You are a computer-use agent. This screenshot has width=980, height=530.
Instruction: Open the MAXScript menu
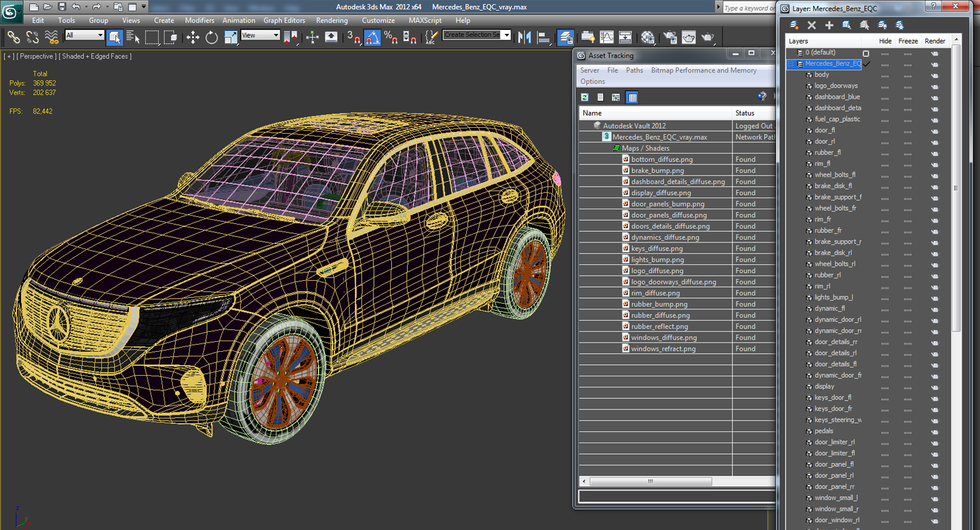click(x=425, y=21)
